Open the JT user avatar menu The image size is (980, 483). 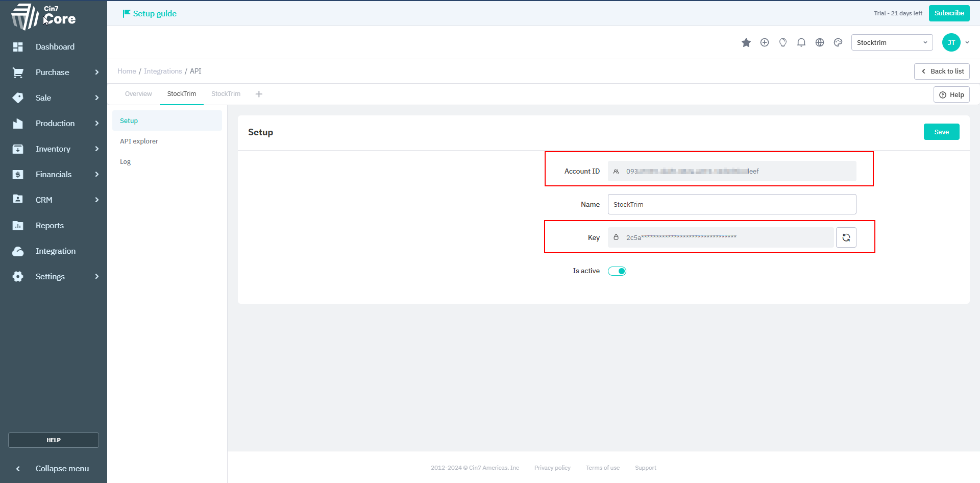coord(951,42)
